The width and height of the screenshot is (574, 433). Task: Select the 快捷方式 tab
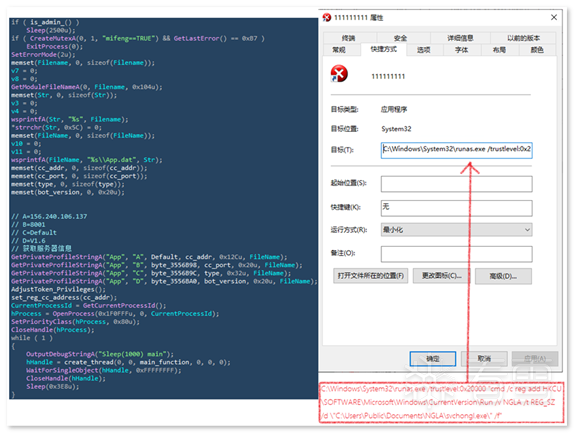click(x=383, y=49)
